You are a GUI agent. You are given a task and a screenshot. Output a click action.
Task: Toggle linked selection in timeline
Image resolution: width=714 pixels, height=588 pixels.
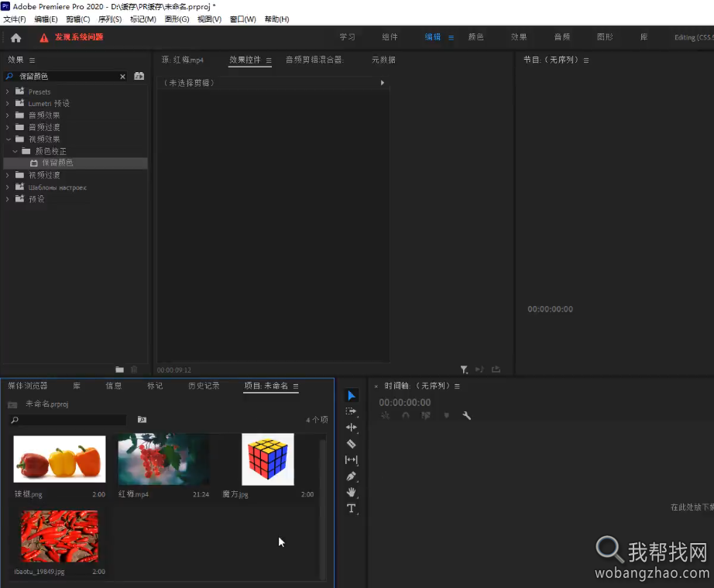tap(426, 415)
